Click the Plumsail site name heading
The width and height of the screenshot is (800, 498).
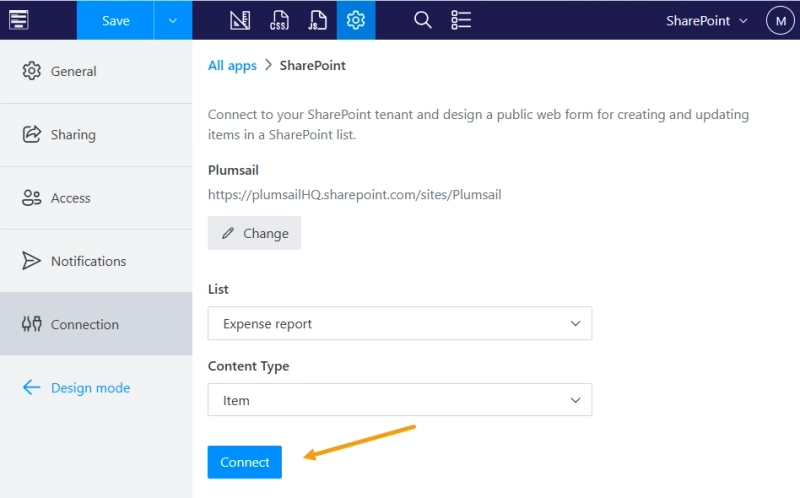233,170
